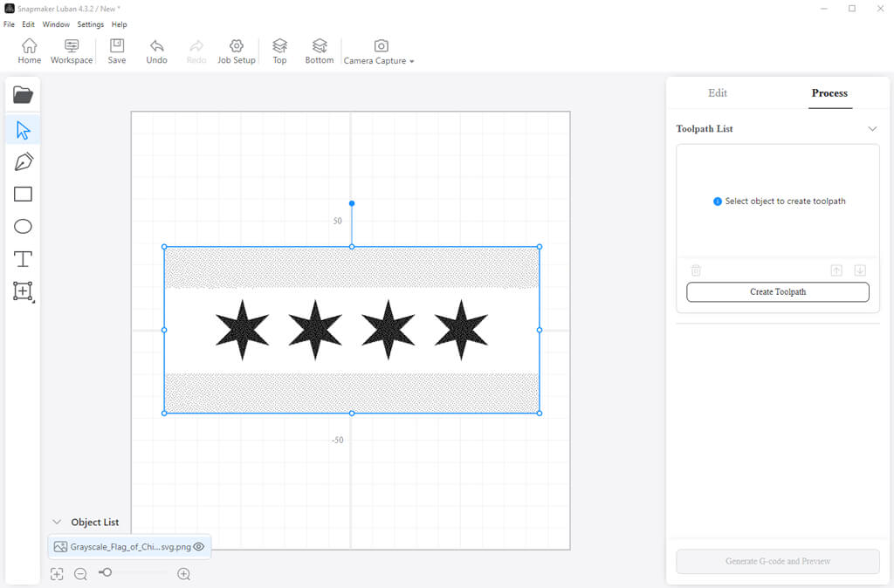Open the file folder icon in left sidebar
894x588 pixels.
click(x=23, y=94)
